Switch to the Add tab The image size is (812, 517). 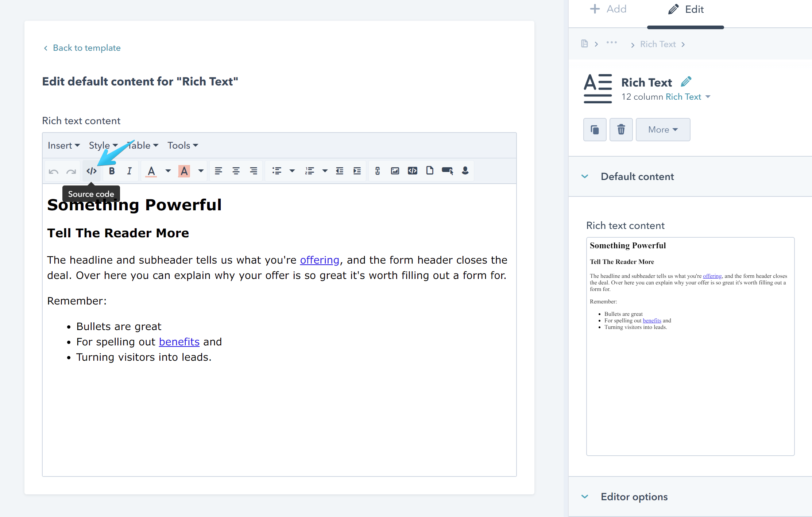click(x=608, y=9)
